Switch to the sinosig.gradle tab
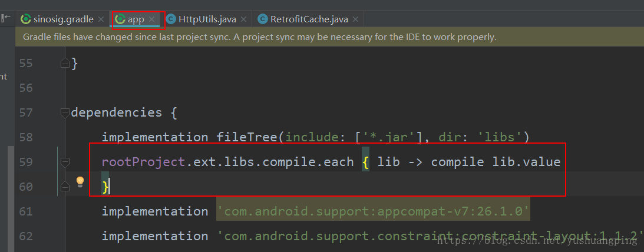 pyautogui.click(x=62, y=19)
